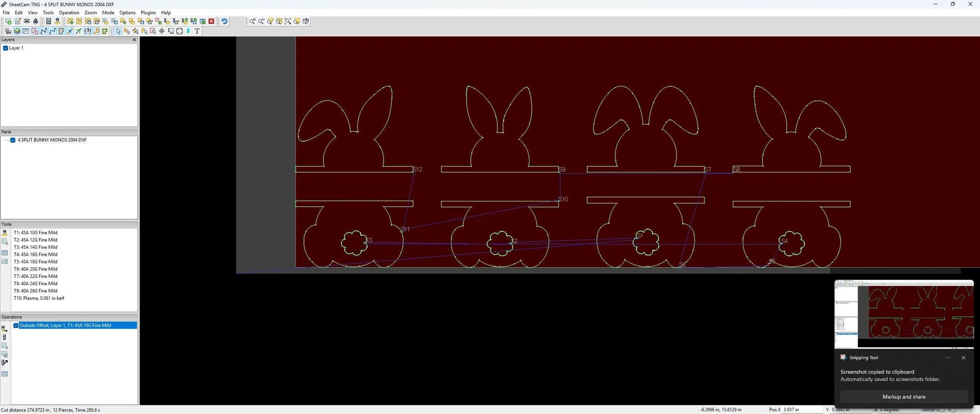Select the Edit start points S-cursor tool
The width and height of the screenshot is (980, 414).
click(127, 31)
